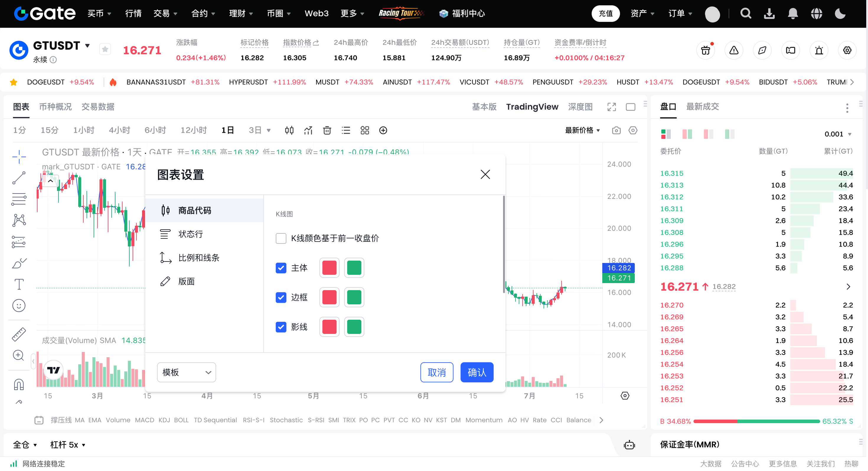This screenshot has height=471, width=868.
Task: Favorite GTUSDT with the star icon
Action: tap(105, 50)
